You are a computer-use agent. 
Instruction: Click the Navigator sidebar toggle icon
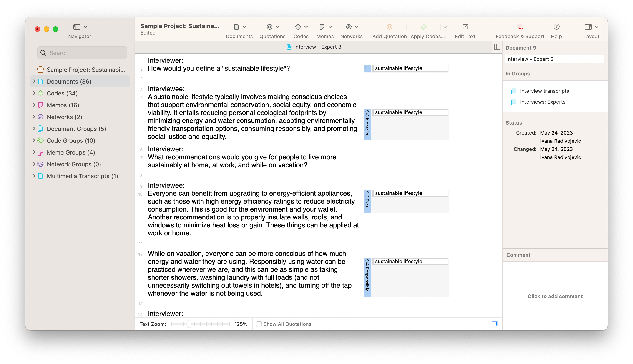pyautogui.click(x=77, y=27)
